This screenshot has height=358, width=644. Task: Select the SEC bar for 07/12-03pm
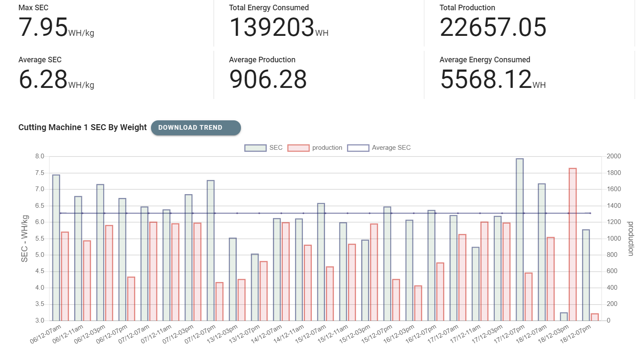click(x=189, y=258)
